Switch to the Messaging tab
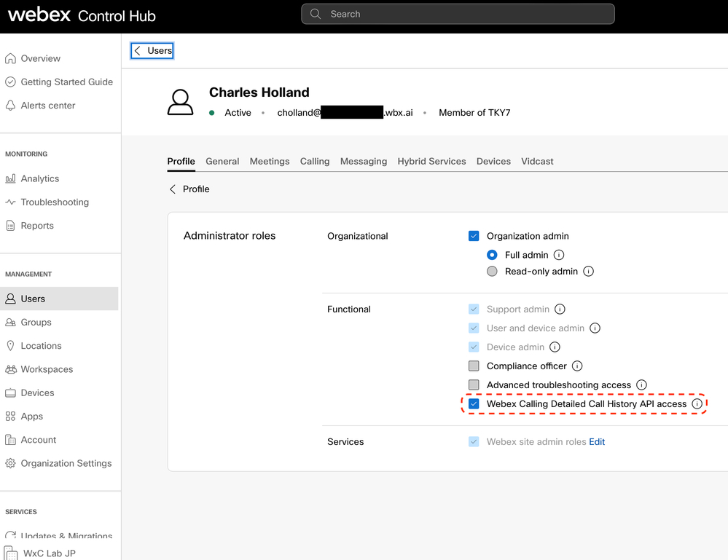The height and width of the screenshot is (560, 728). tap(364, 161)
